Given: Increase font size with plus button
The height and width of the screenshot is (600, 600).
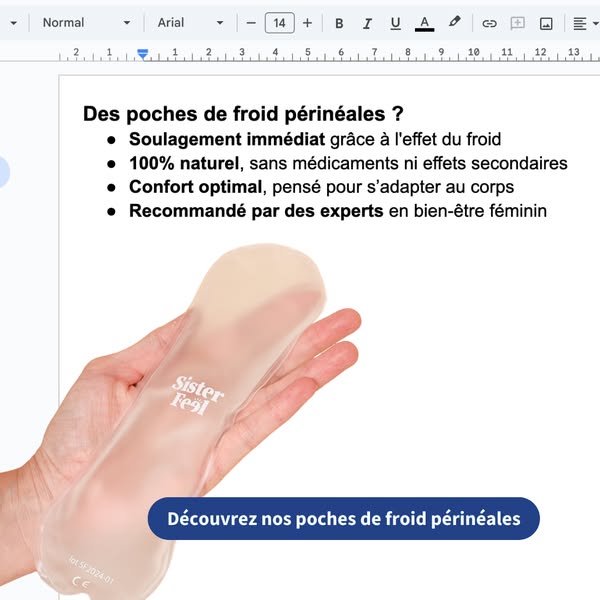Looking at the screenshot, I should coord(307,23).
